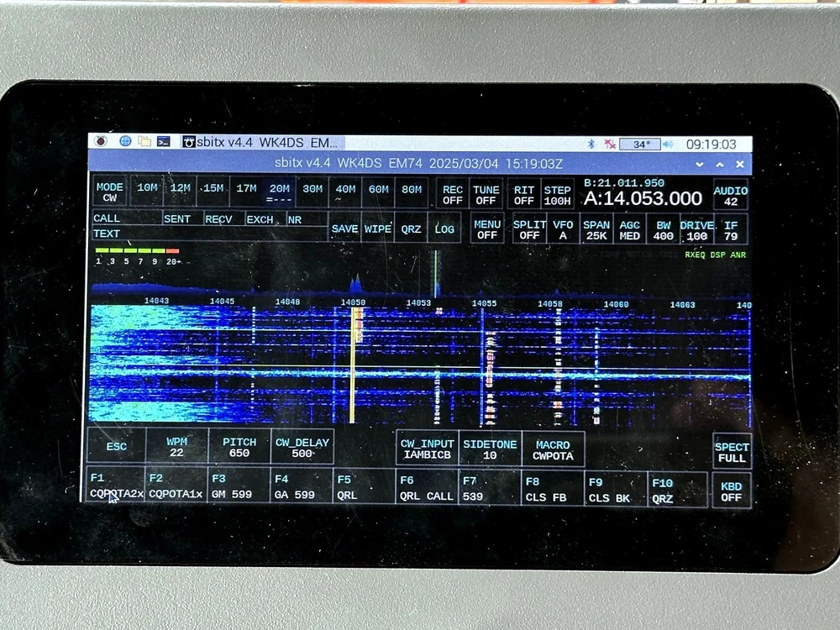Click the RECV report field
The height and width of the screenshot is (630, 840).
click(224, 219)
